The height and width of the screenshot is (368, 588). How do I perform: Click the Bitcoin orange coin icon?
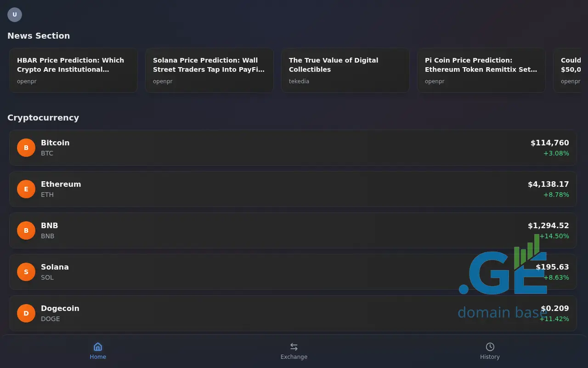coord(26,148)
